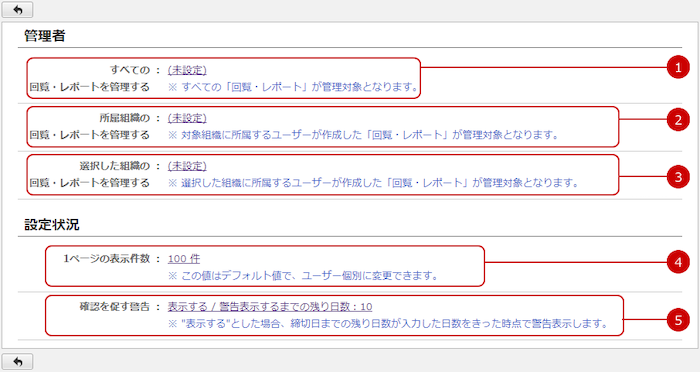This screenshot has height=372, width=700.
Task: Open (未設定) link for 選択した組織の 回覧・レポート
Action: click(187, 166)
